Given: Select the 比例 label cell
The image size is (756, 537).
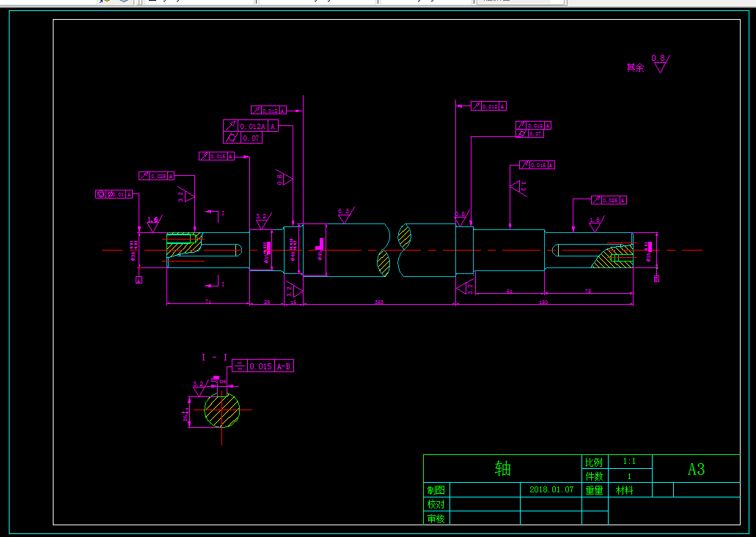Looking at the screenshot, I should [x=595, y=462].
